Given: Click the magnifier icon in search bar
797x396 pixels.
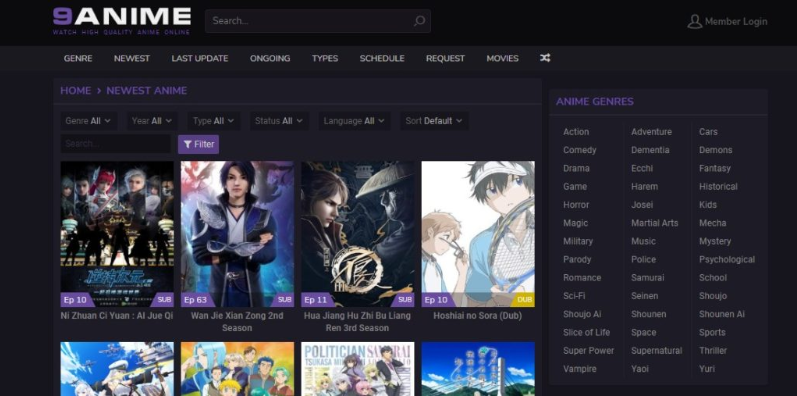Looking at the screenshot, I should coord(419,21).
